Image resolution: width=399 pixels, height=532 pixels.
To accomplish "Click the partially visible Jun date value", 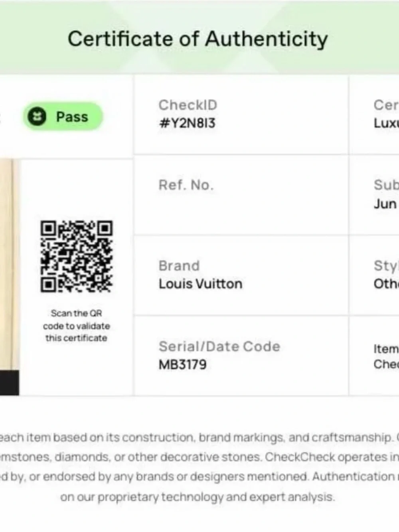I will pos(386,204).
